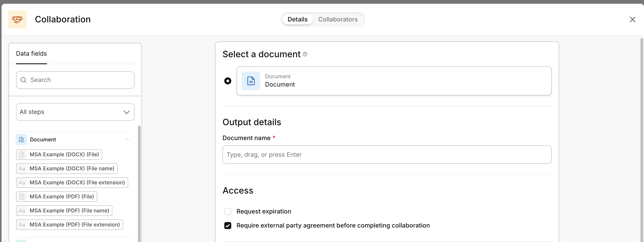Open the Collaborators tab
This screenshot has width=644, height=242.
337,20
